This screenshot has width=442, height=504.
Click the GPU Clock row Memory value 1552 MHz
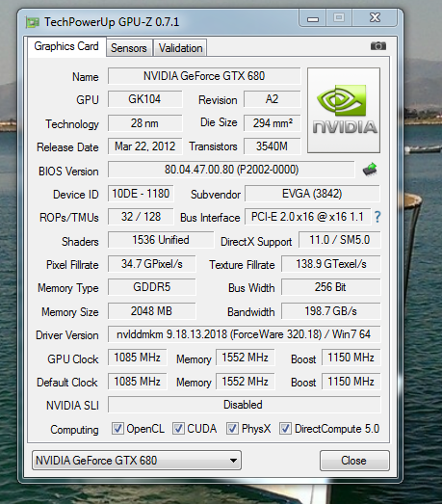click(246, 358)
